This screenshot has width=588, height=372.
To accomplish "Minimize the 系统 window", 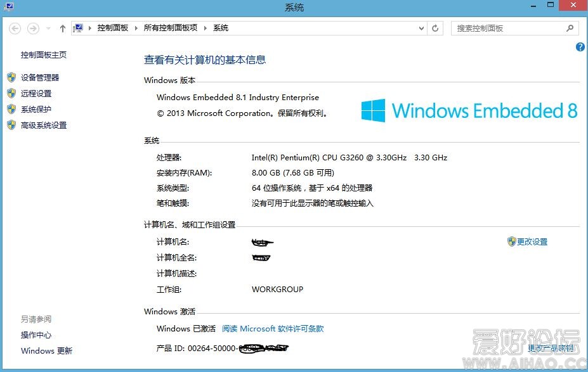I will click(x=533, y=6).
